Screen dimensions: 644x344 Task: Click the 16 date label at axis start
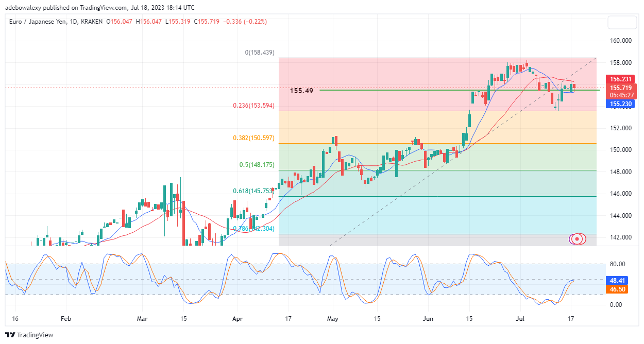(x=15, y=319)
